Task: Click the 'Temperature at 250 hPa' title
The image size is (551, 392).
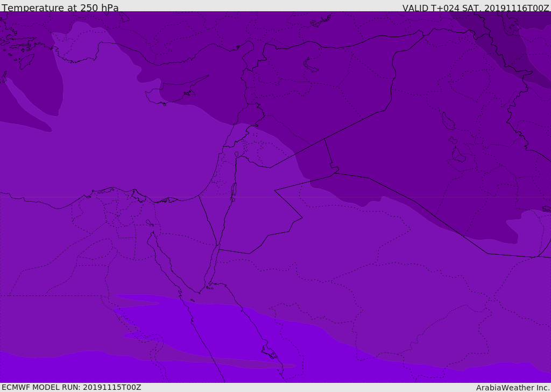Action: [60, 8]
